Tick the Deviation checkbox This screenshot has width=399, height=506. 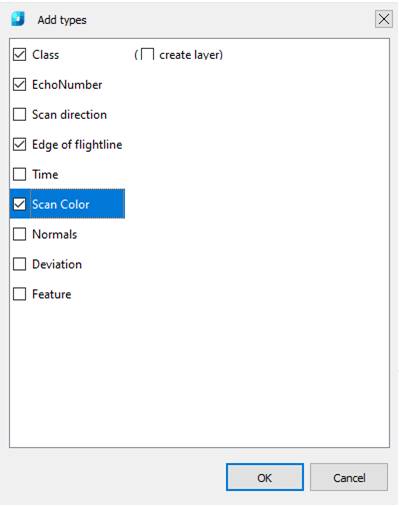[19, 264]
